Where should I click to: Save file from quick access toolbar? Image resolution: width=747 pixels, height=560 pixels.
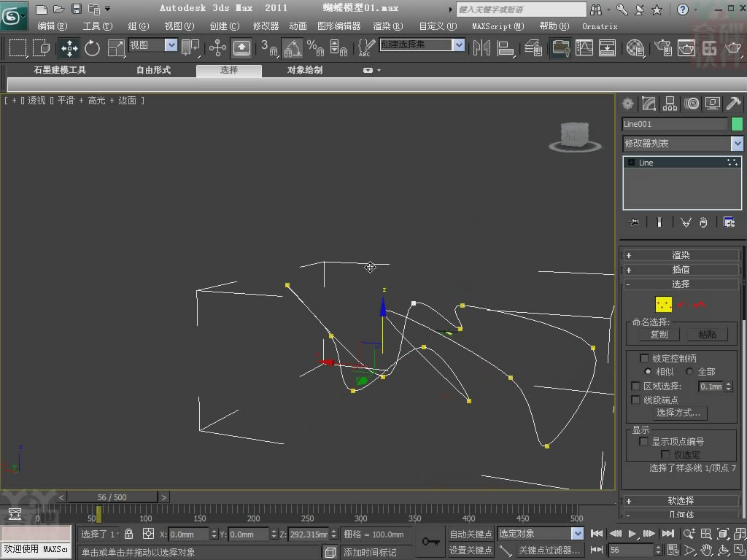coord(76,9)
